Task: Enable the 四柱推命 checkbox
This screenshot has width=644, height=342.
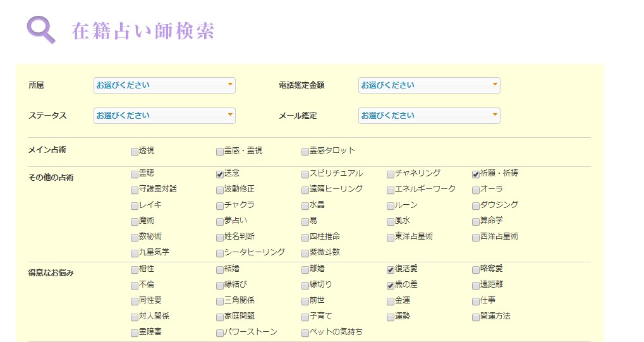Action: [x=305, y=237]
